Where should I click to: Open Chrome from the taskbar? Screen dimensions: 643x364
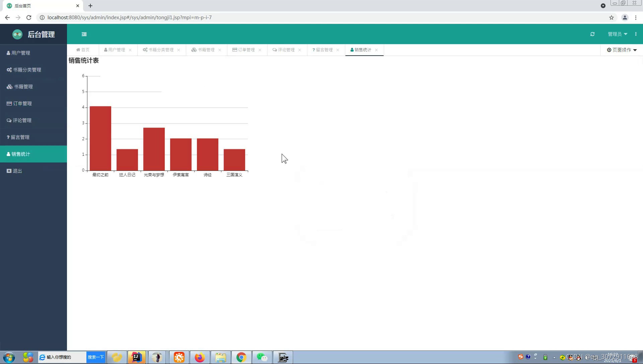pos(241,357)
